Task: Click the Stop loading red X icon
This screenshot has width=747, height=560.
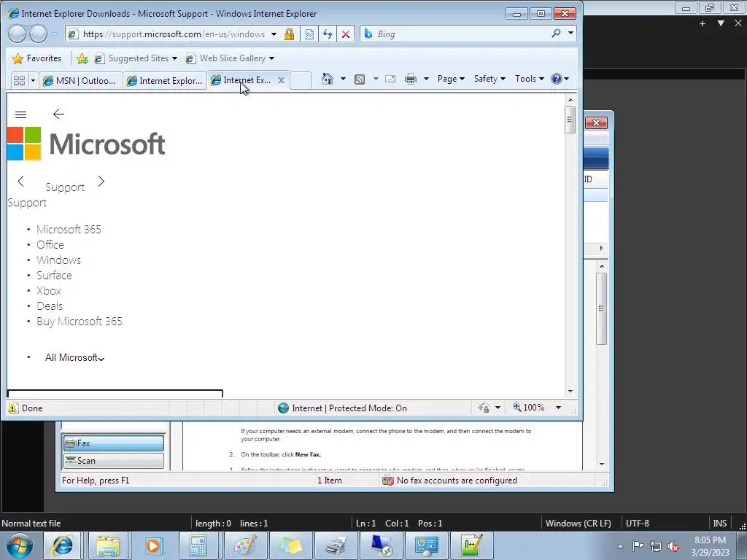Action: 346,34
